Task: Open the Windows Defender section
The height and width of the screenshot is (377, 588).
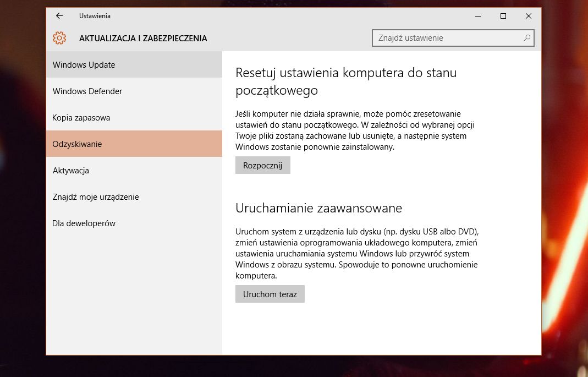Action: point(87,91)
